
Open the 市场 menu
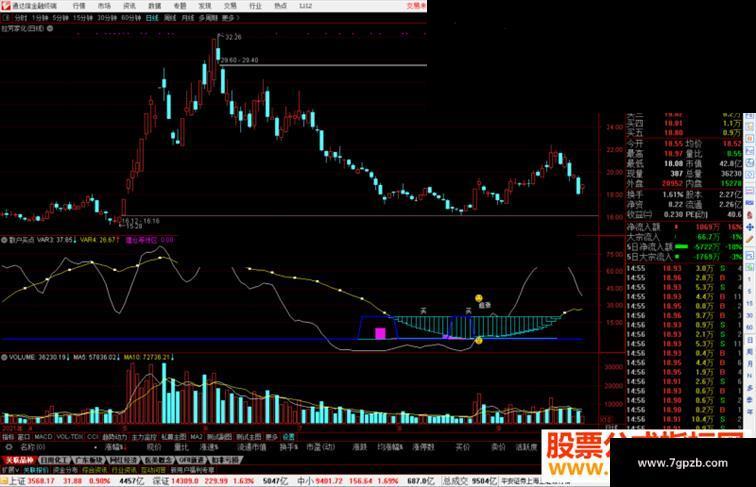point(104,6)
